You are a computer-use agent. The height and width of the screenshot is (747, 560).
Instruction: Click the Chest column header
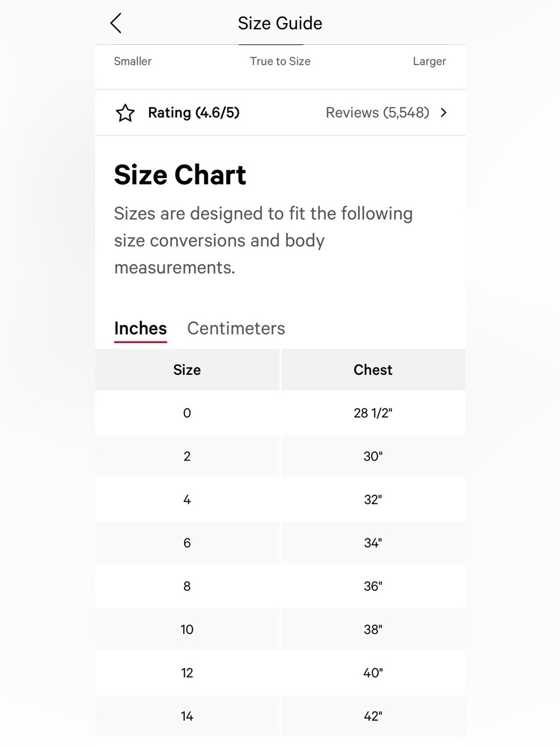pyautogui.click(x=373, y=370)
